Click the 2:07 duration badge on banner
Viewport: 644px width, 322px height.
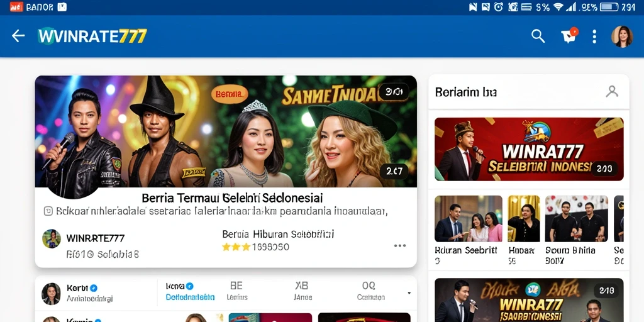tap(394, 171)
